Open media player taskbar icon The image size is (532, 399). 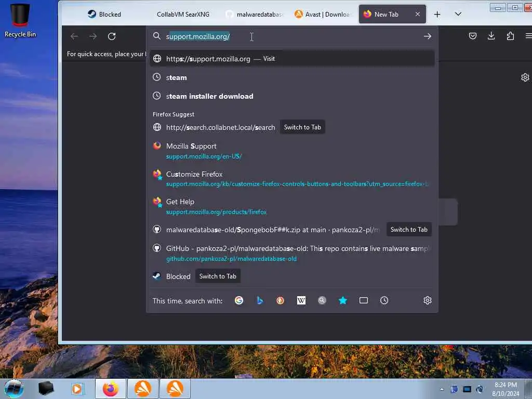(77, 389)
